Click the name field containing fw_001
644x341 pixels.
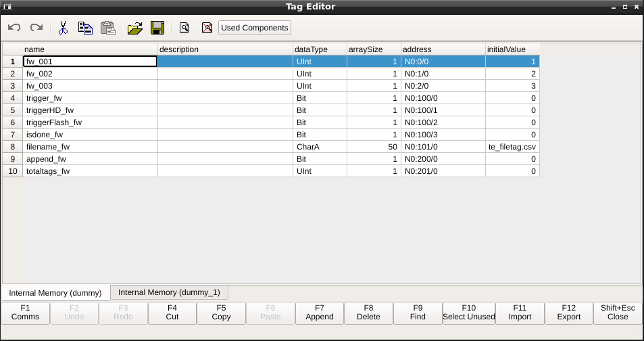point(90,62)
